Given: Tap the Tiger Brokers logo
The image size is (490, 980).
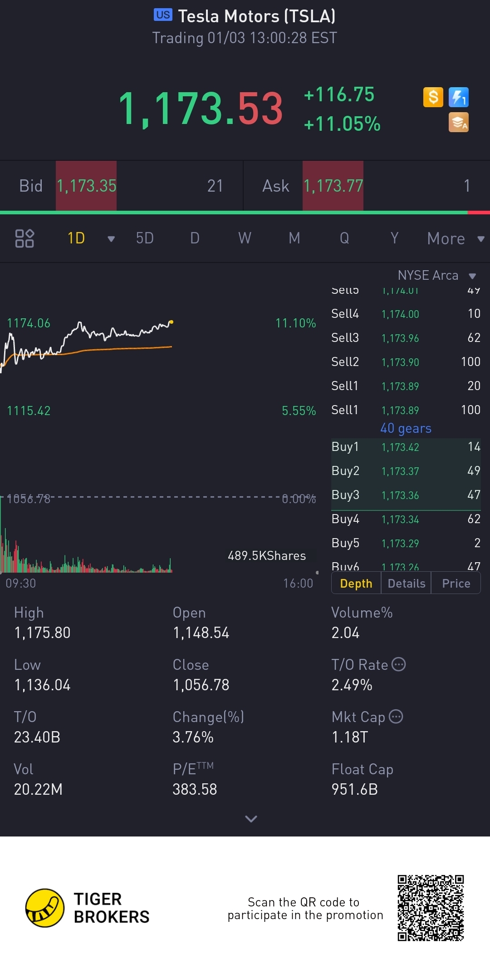Looking at the screenshot, I should pyautogui.click(x=44, y=908).
